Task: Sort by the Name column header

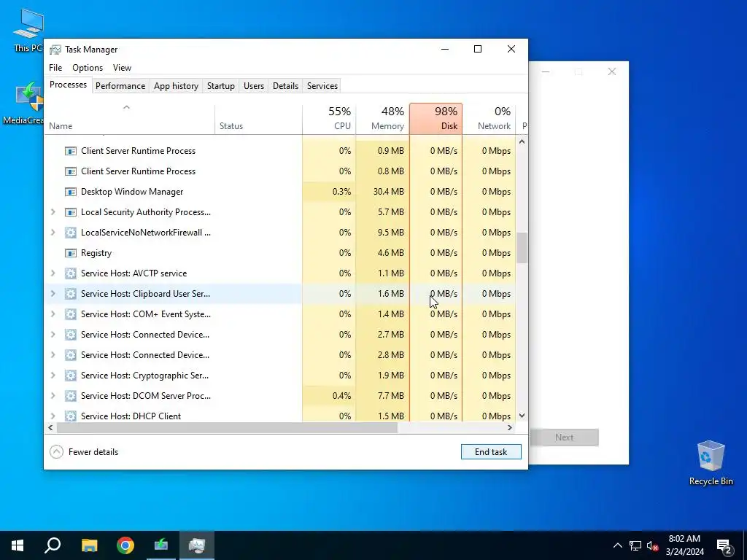Action: click(130, 119)
